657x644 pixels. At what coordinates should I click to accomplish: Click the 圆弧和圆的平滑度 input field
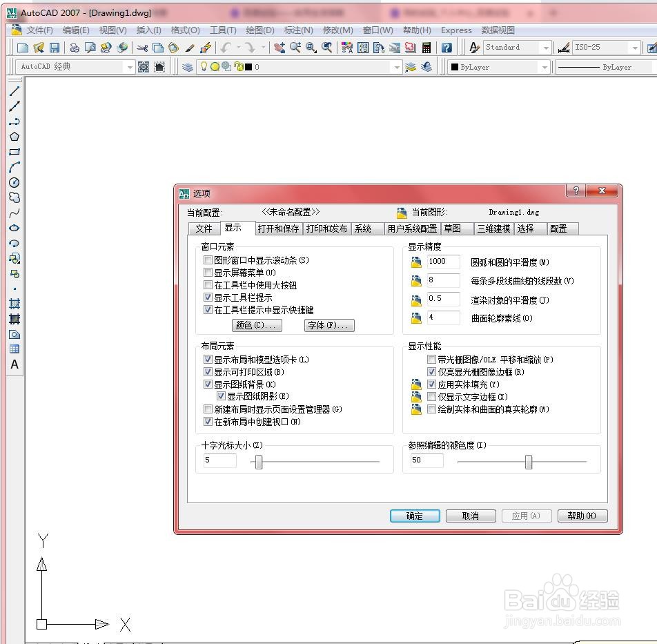point(443,262)
